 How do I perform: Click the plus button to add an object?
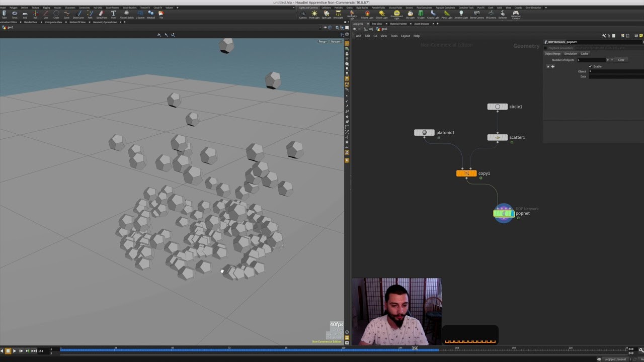[552, 66]
